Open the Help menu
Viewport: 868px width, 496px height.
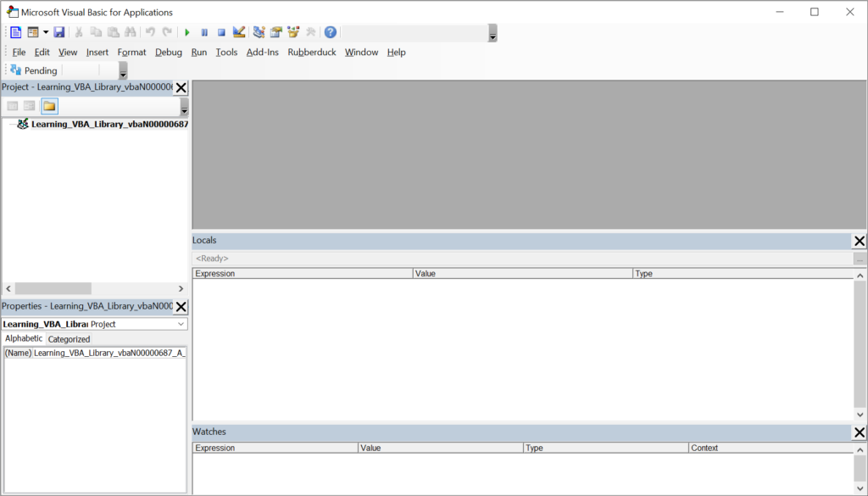click(x=397, y=52)
